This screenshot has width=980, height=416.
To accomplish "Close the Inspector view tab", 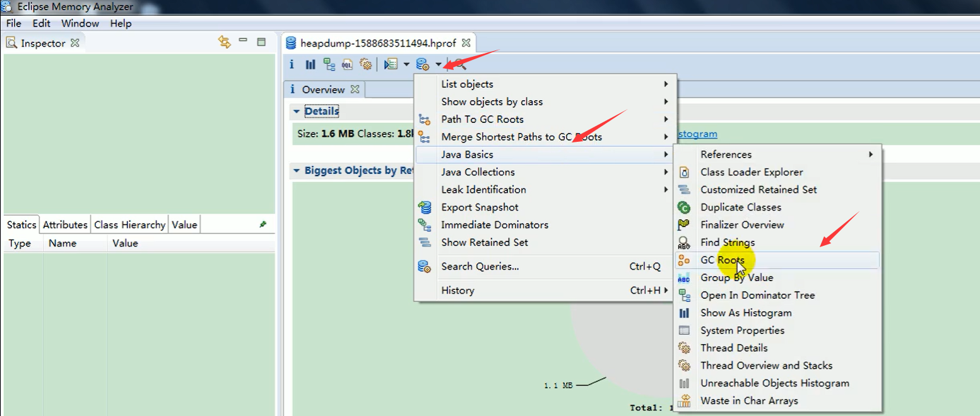I will click(75, 43).
